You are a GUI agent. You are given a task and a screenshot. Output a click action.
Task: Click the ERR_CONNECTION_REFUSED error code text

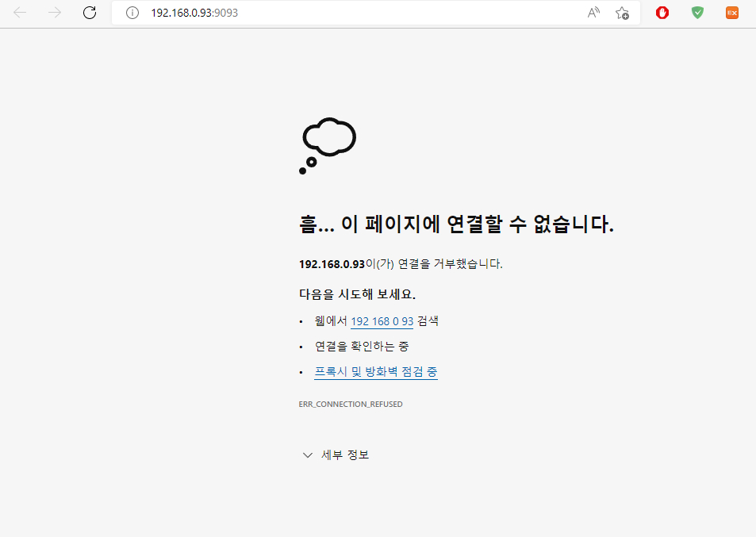coord(351,404)
